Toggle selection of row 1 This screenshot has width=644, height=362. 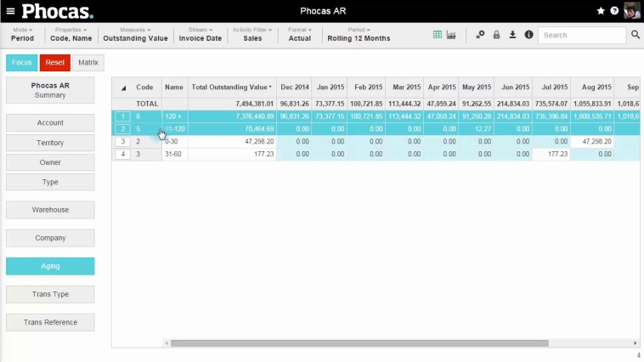(x=123, y=116)
